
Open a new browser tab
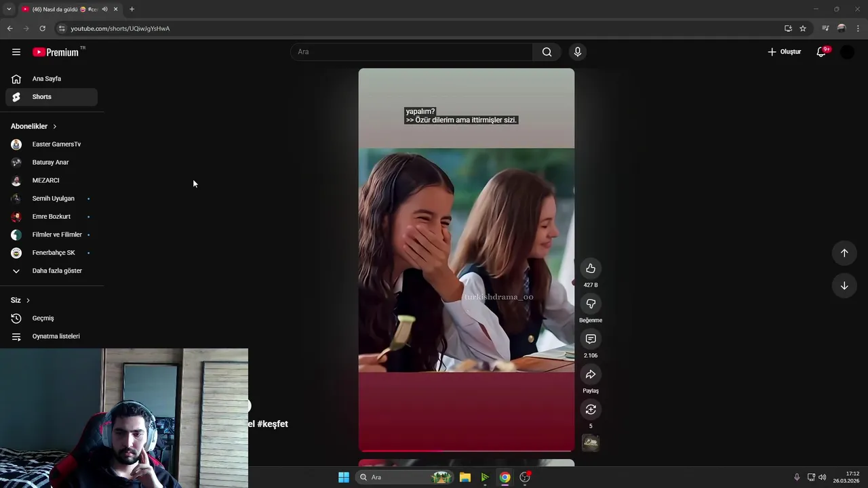click(132, 9)
